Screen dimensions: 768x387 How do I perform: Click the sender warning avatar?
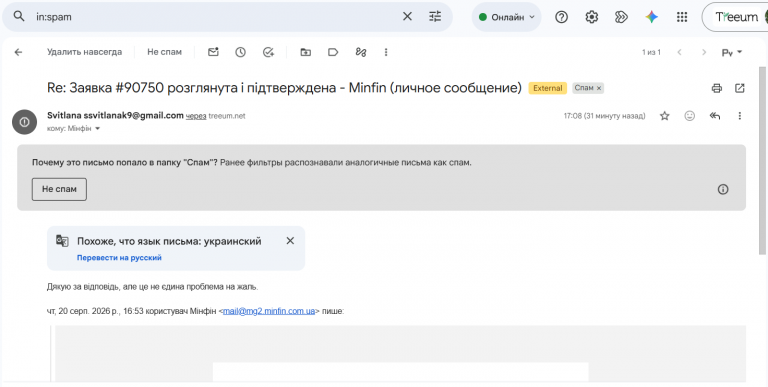pyautogui.click(x=24, y=121)
